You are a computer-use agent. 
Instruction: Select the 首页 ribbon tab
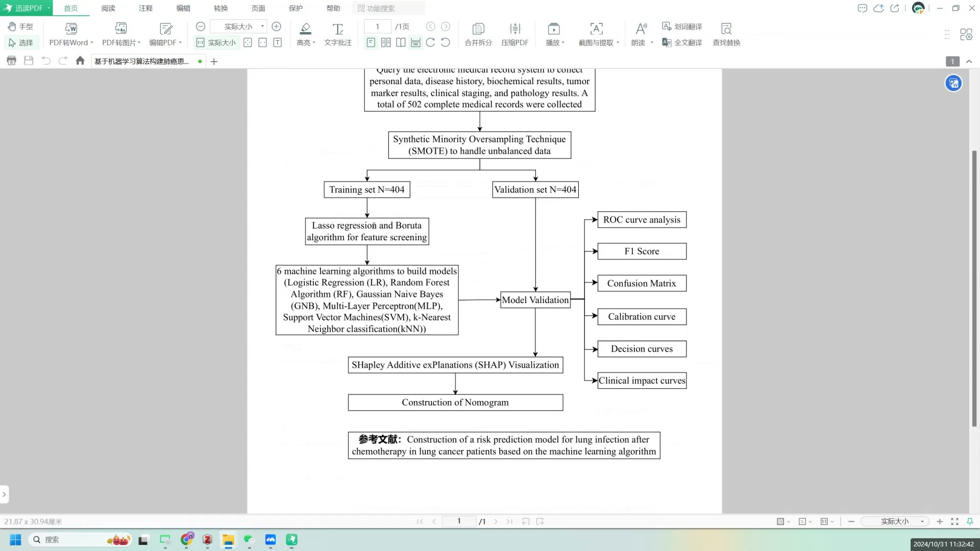coord(70,8)
